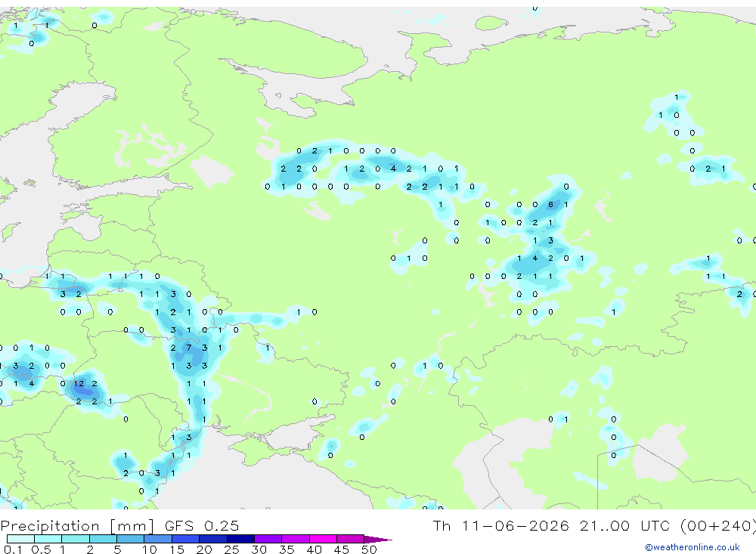Click the 0.5–1 mm legend color segment
Viewport: 756px width, 554px height.
point(48,539)
